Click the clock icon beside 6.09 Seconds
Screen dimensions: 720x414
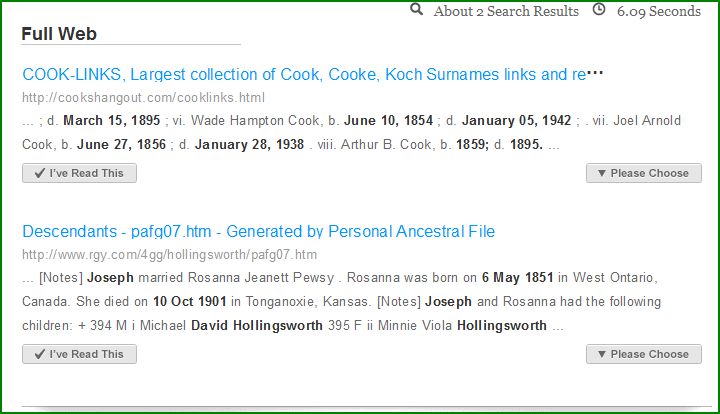(599, 9)
